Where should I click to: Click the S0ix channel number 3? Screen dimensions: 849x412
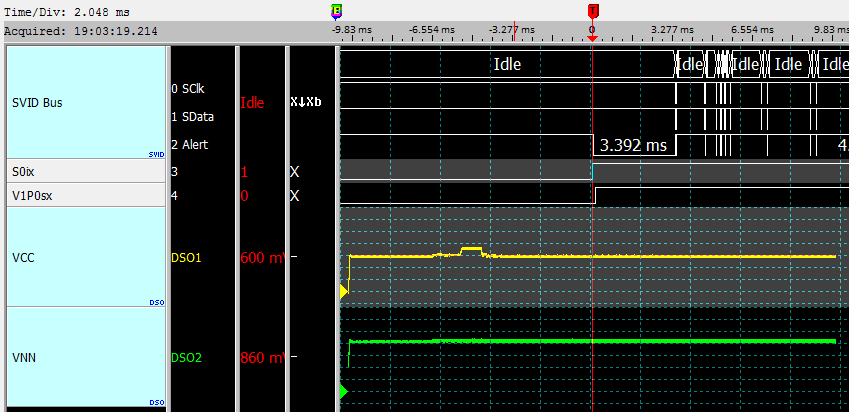pyautogui.click(x=174, y=172)
